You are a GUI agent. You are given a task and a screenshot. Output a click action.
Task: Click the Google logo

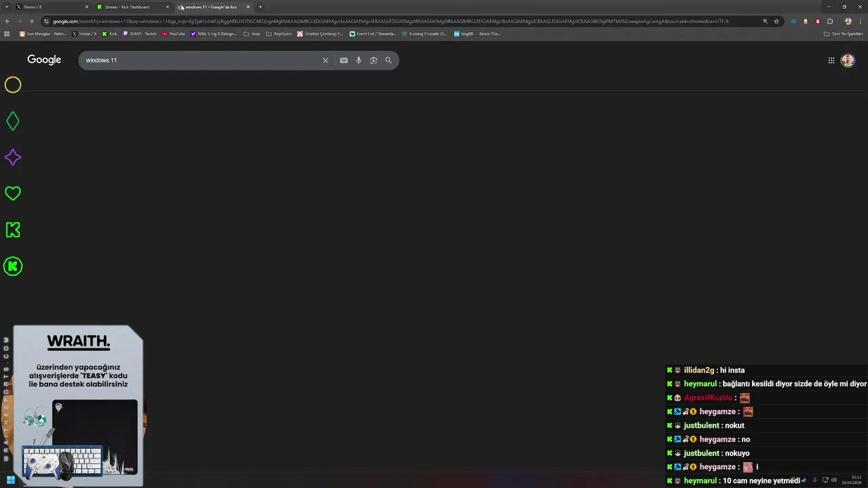point(44,60)
